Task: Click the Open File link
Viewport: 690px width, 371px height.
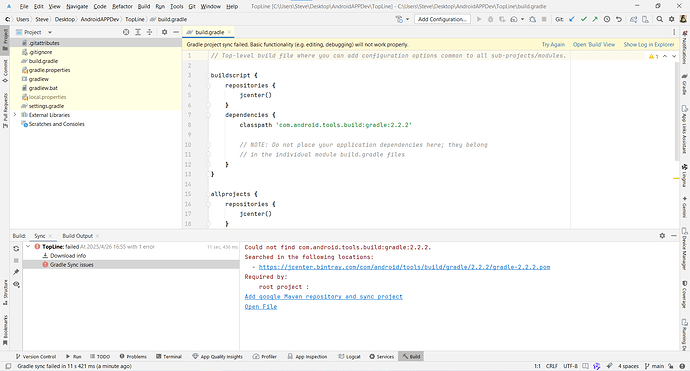Action: point(261,307)
